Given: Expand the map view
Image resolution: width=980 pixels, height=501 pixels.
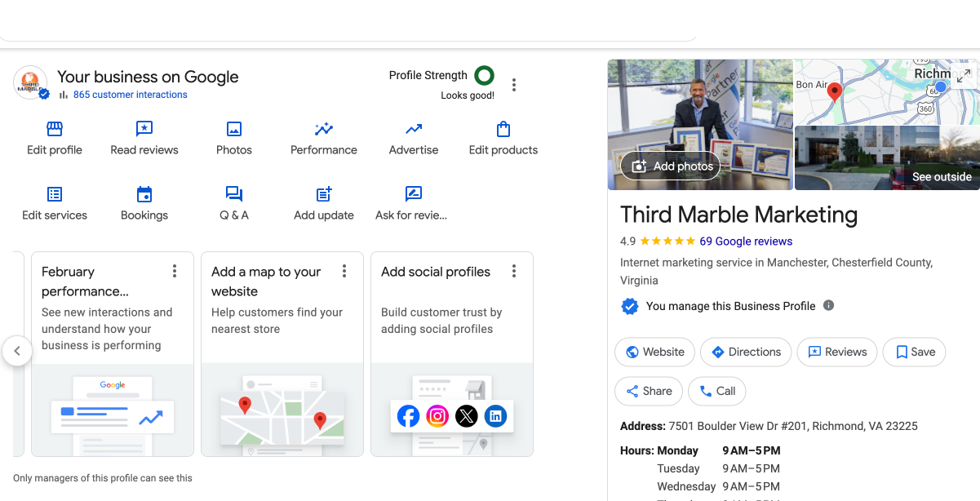Looking at the screenshot, I should [x=964, y=75].
